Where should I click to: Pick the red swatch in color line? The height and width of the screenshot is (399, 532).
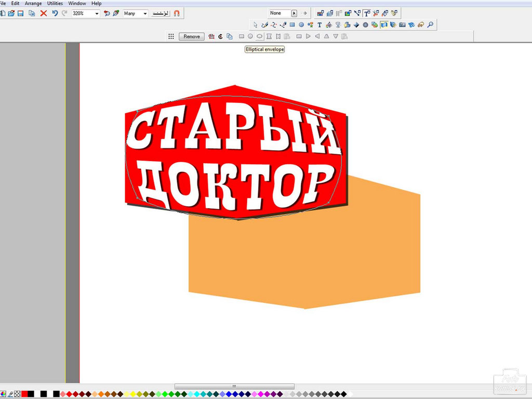point(24,394)
